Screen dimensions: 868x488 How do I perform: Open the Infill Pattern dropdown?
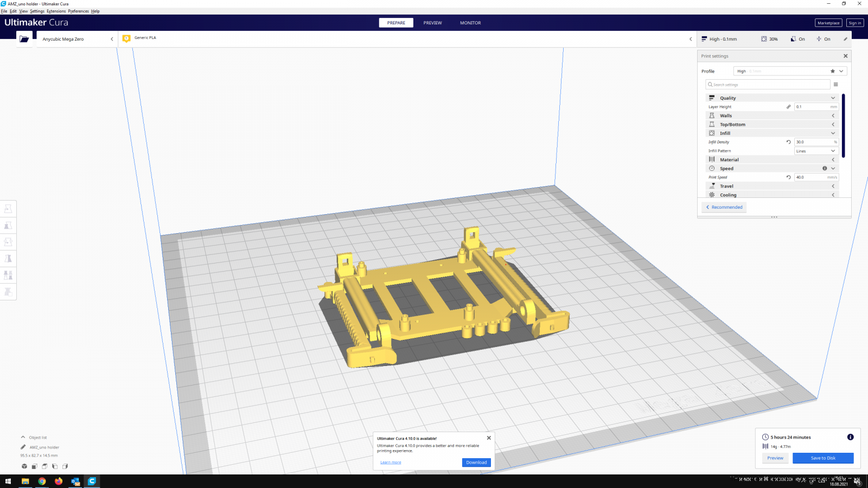[816, 151]
